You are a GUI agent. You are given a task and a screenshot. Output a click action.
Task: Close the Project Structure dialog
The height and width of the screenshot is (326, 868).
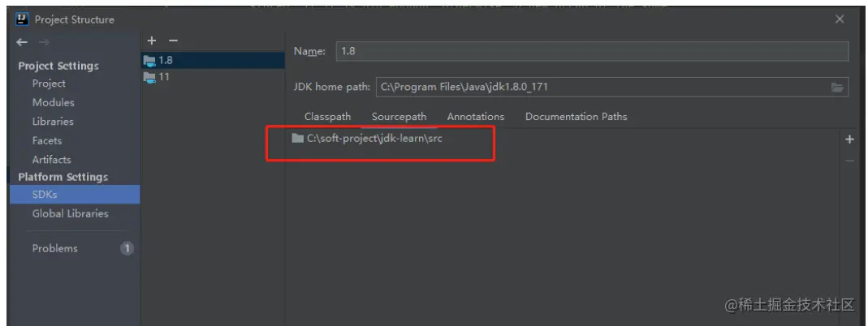840,19
